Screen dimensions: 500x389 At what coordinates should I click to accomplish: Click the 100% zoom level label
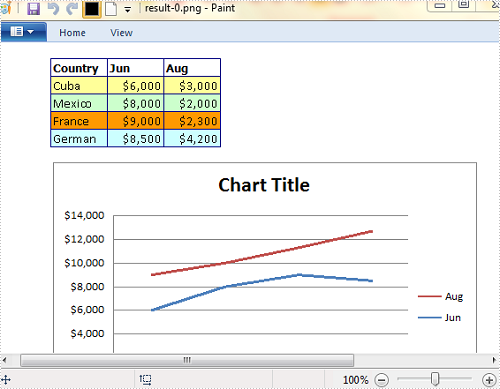point(356,380)
